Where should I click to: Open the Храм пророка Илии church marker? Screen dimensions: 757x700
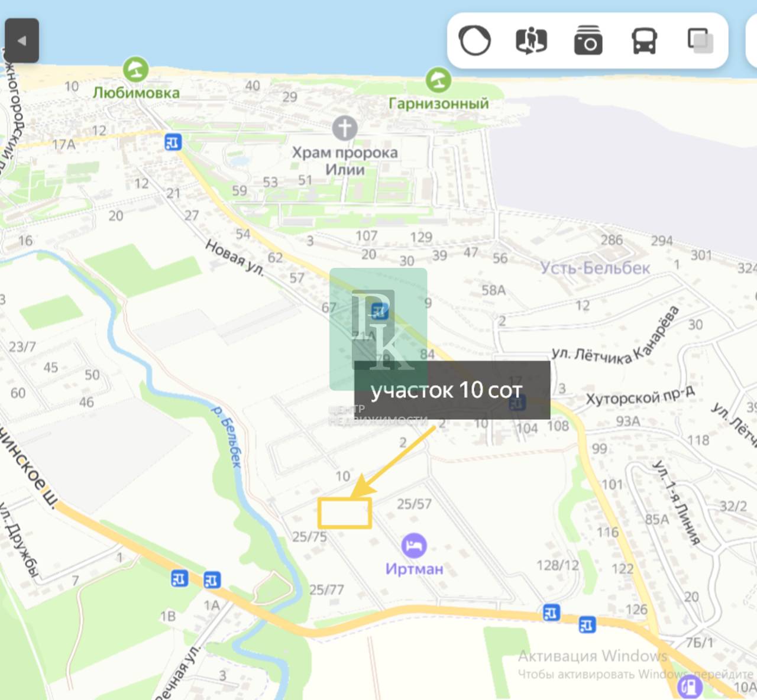tap(345, 128)
